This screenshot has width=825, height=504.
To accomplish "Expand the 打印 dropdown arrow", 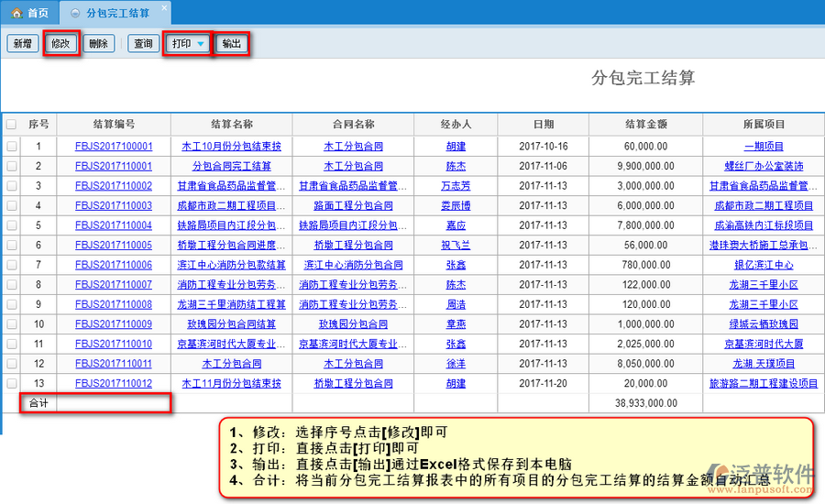I will [x=200, y=44].
